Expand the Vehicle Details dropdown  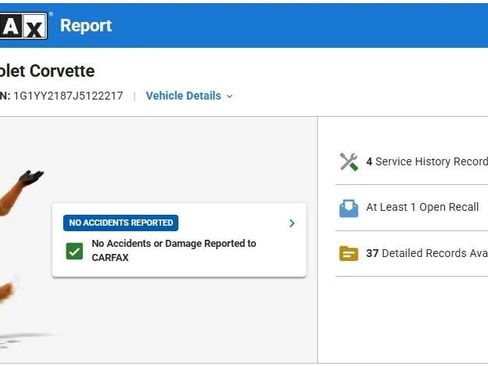coord(189,96)
